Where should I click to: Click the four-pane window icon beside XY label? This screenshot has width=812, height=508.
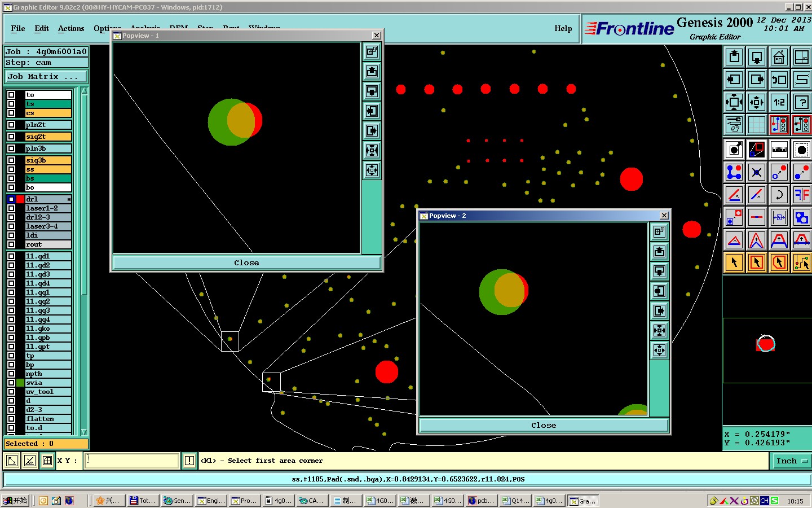coord(47,461)
